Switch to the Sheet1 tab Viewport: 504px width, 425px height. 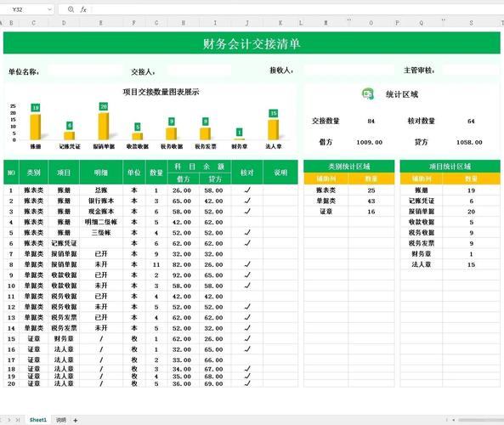tap(38, 420)
